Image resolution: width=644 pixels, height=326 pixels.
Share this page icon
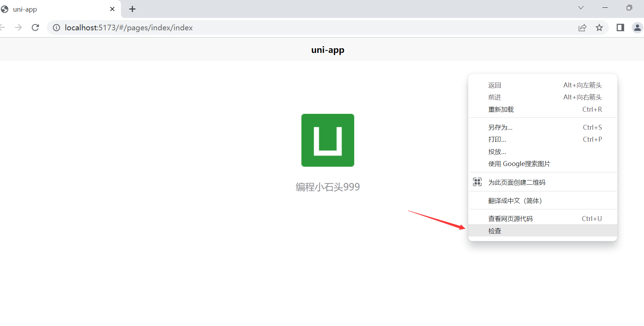tap(582, 27)
